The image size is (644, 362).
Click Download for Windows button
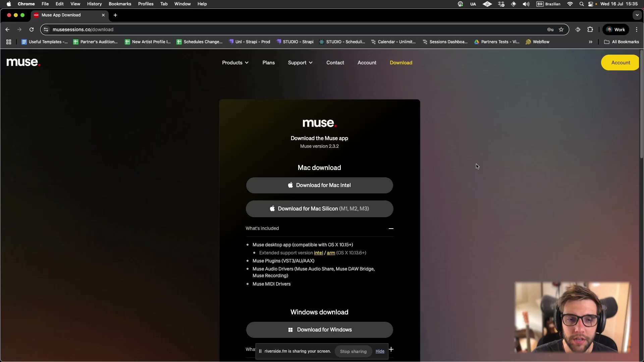tap(319, 330)
